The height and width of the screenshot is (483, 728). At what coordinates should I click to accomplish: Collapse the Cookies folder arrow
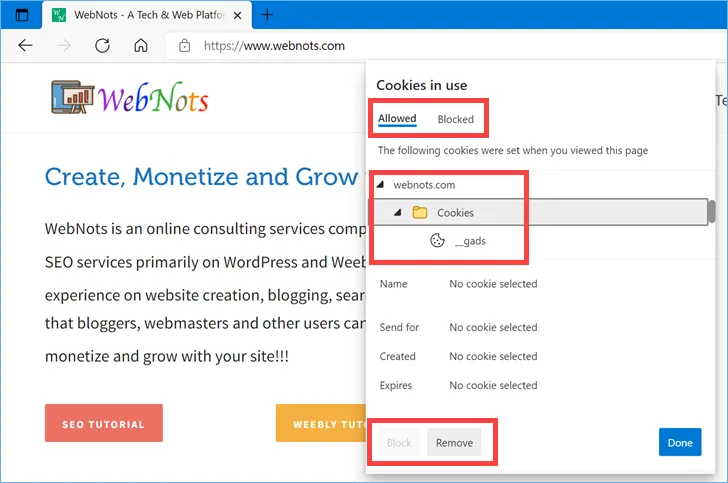tap(397, 212)
